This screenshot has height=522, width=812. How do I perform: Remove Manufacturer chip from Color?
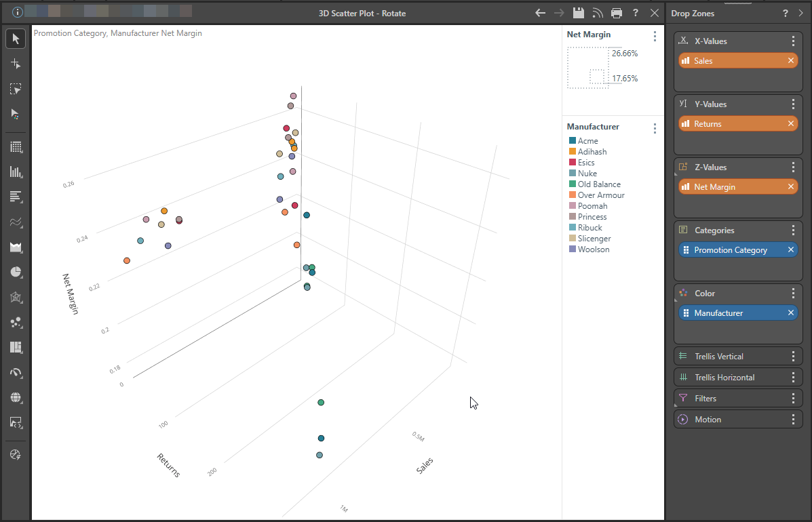click(x=791, y=313)
